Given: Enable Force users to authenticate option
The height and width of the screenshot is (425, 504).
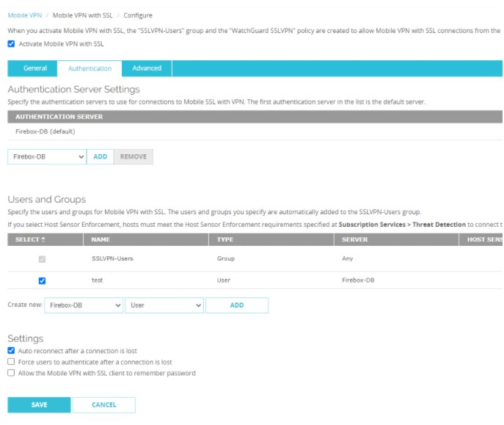Looking at the screenshot, I should (x=11, y=362).
